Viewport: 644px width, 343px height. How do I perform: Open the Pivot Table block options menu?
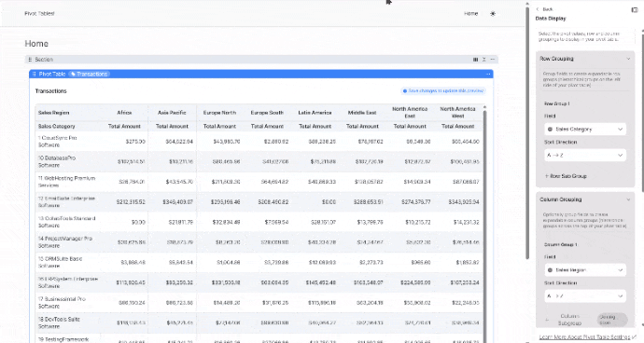point(488,74)
